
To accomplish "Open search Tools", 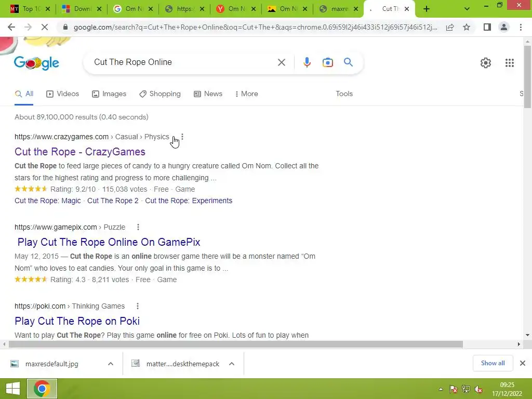I will tap(344, 94).
